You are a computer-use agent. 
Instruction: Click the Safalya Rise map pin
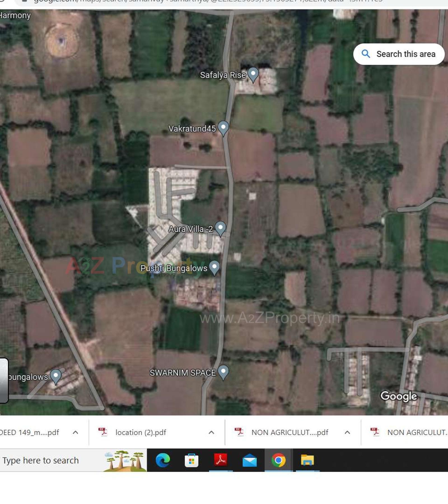click(253, 74)
